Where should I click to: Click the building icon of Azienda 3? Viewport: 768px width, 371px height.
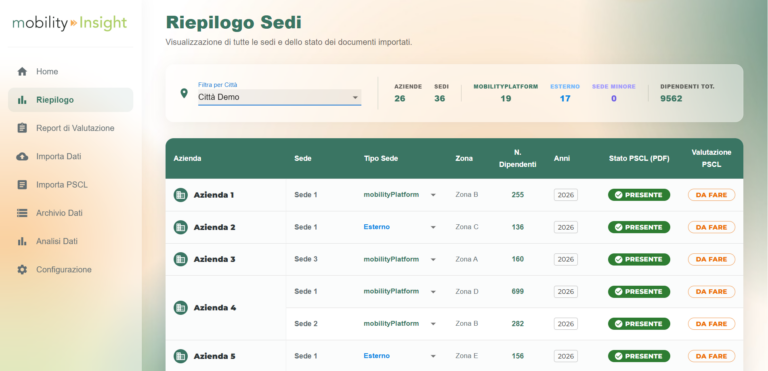(181, 259)
